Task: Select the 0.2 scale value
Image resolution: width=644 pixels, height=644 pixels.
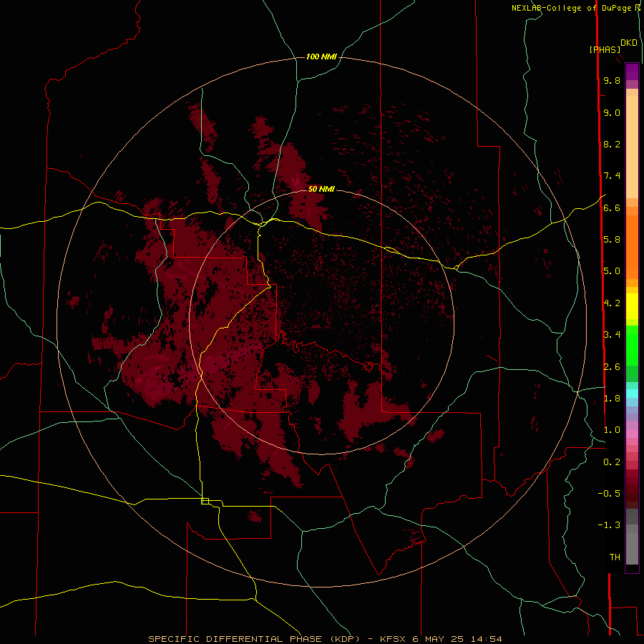Action: pos(612,462)
